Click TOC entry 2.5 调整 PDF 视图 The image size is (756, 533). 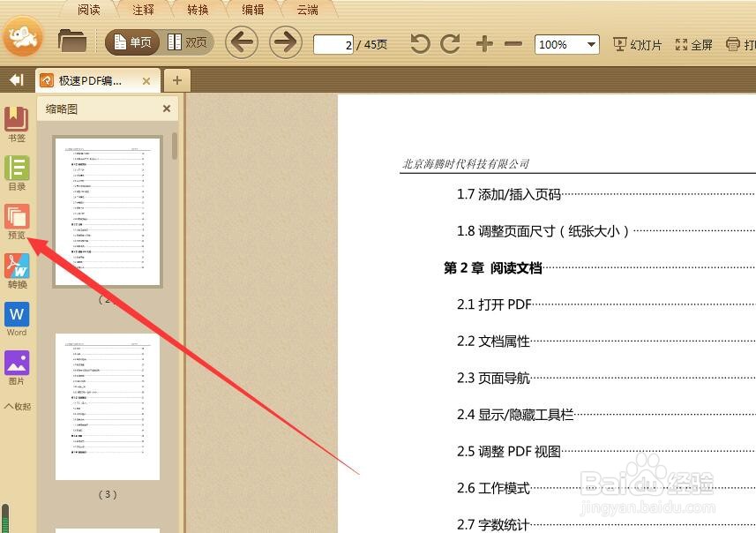pos(509,451)
